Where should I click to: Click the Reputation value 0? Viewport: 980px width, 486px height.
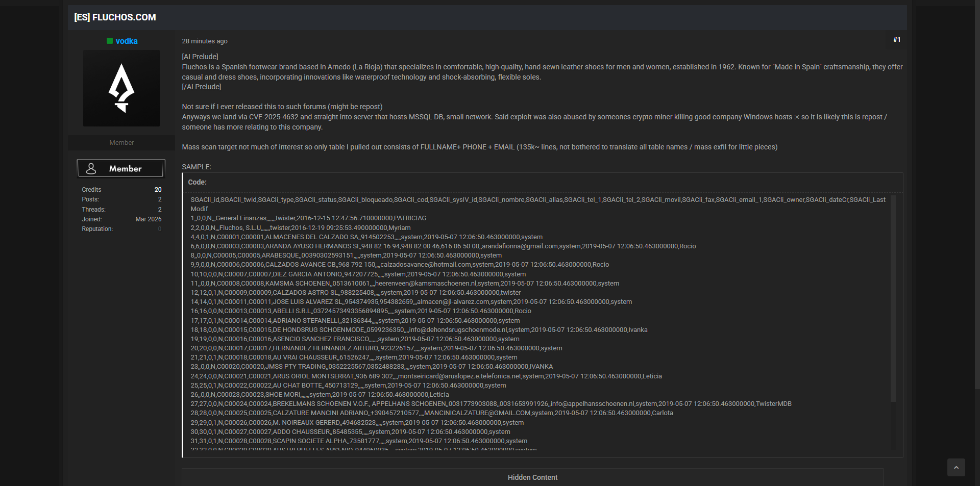[159, 229]
